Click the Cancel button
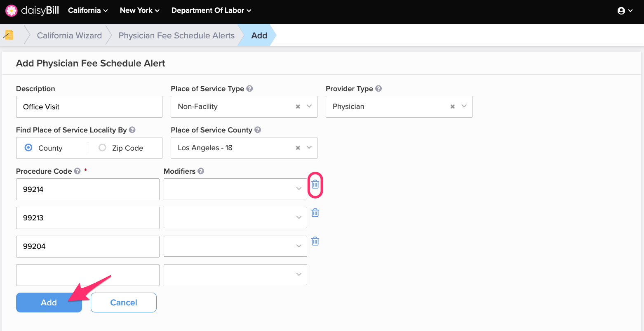 [x=124, y=303]
